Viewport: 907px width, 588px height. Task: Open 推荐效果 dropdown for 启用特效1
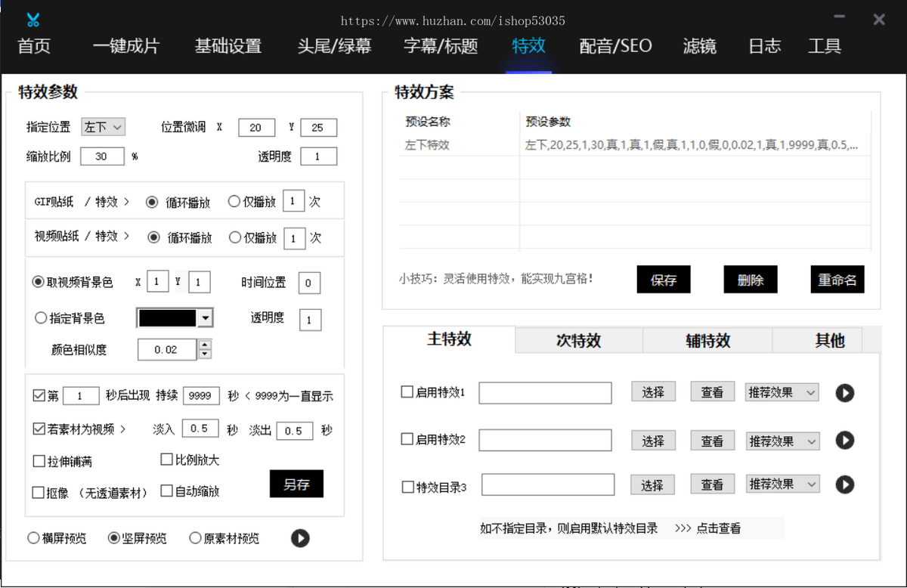pyautogui.click(x=782, y=393)
